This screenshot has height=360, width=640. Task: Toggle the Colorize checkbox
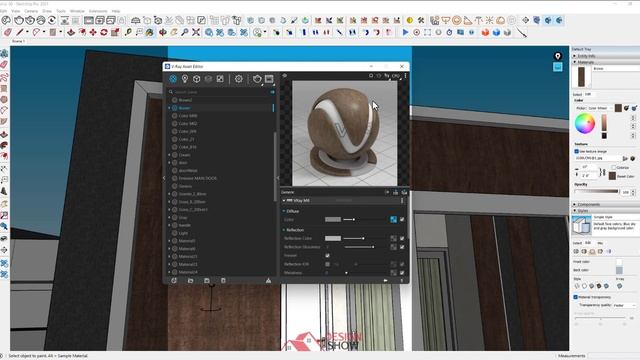[613, 167]
